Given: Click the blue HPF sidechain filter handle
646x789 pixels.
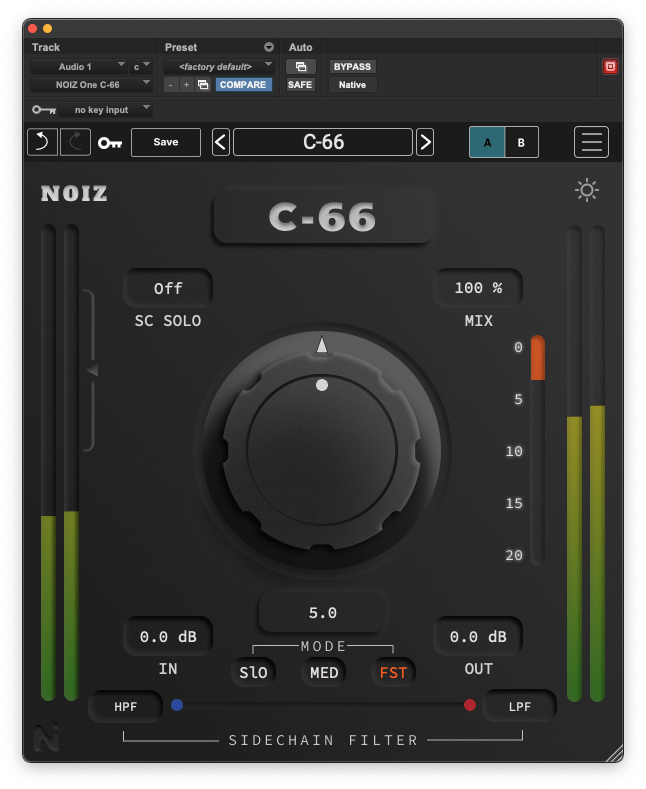Looking at the screenshot, I should pyautogui.click(x=177, y=705).
